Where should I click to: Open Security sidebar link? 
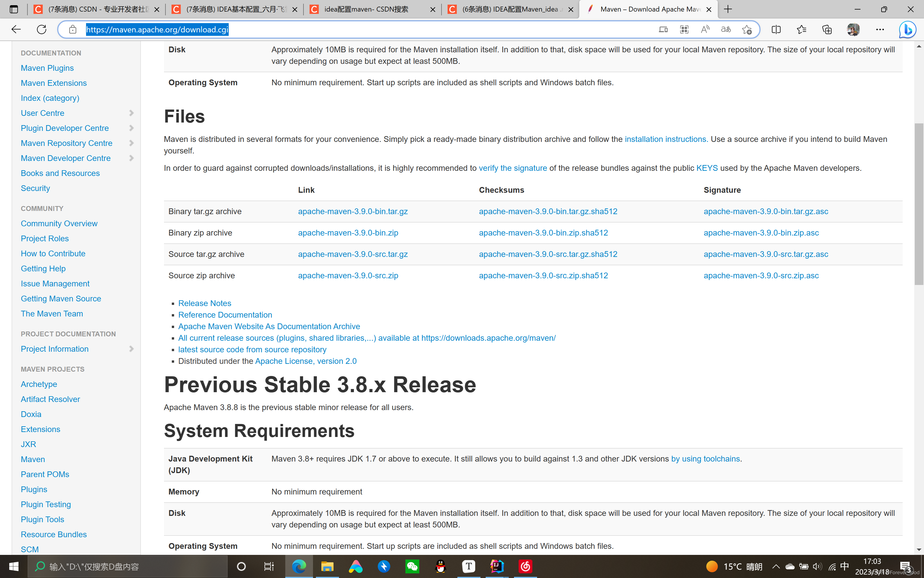coord(35,188)
